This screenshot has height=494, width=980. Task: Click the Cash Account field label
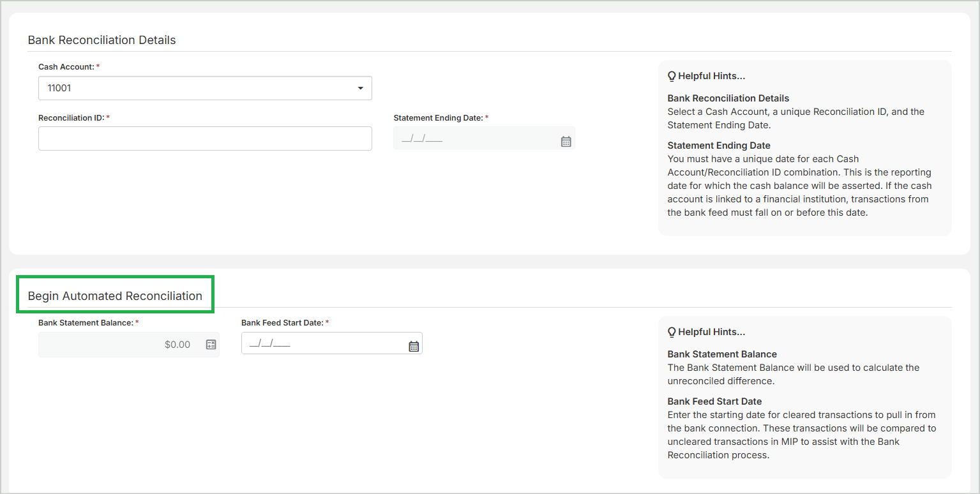(66, 67)
